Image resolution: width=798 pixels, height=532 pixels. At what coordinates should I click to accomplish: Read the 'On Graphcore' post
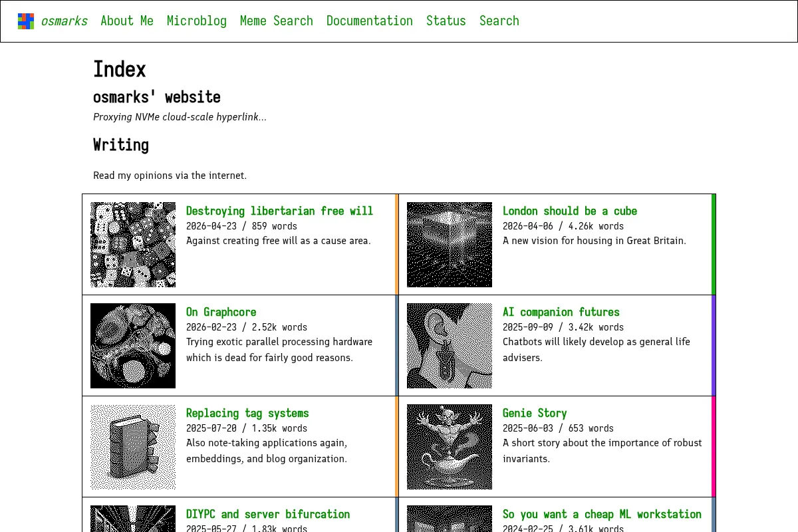221,312
